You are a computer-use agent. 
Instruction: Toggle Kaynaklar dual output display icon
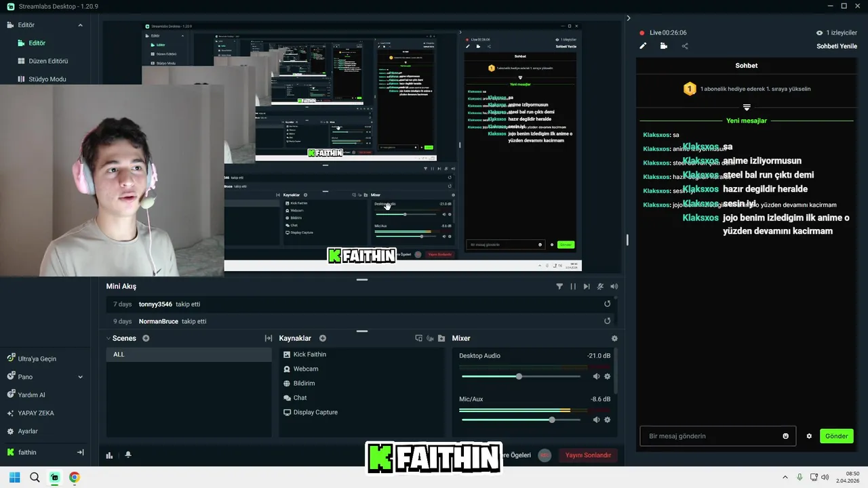[418, 338]
